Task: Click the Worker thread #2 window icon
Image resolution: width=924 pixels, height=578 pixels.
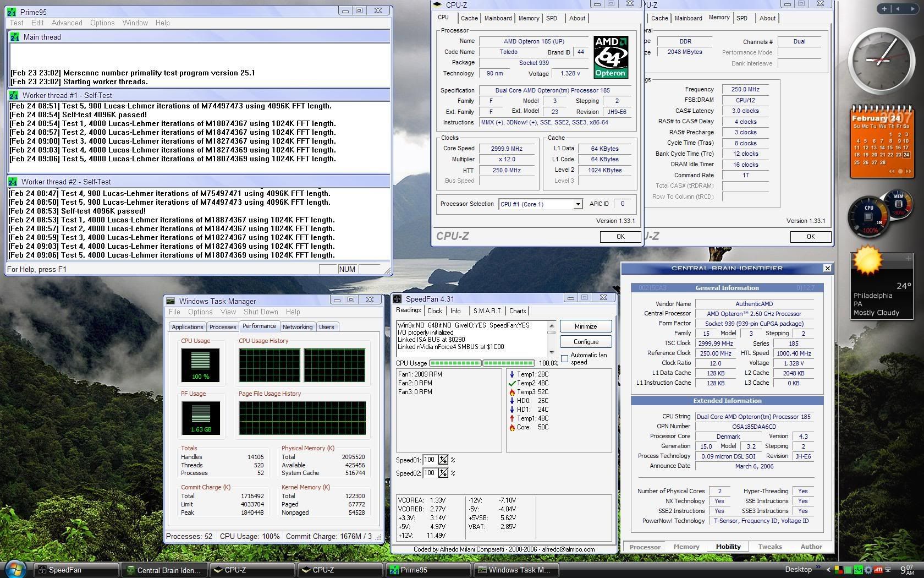Action: point(13,182)
